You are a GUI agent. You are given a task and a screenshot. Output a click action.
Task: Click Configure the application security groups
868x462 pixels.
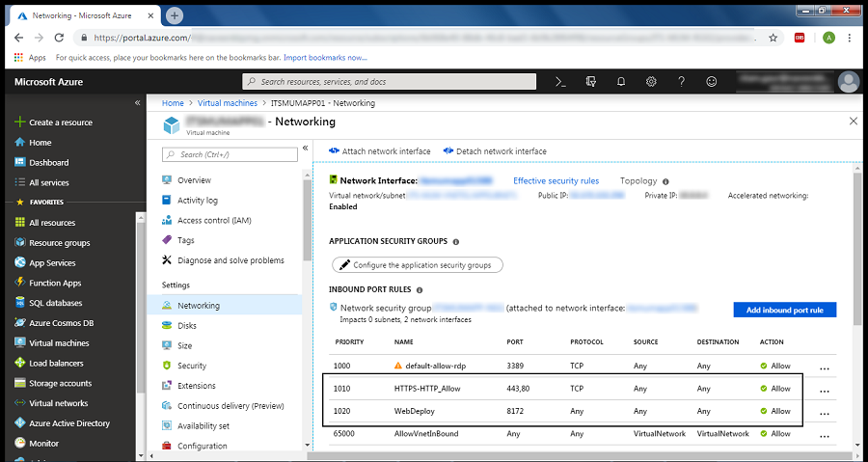click(x=418, y=265)
